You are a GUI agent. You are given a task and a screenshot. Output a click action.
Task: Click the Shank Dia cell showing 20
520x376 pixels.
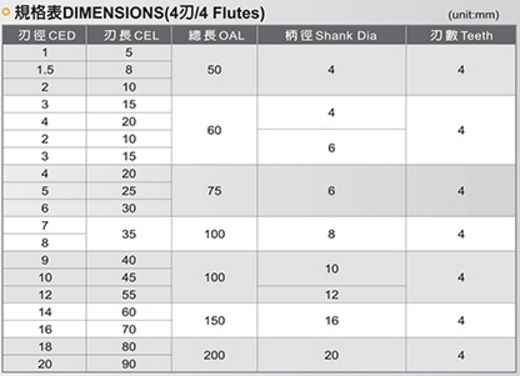[x=331, y=355]
